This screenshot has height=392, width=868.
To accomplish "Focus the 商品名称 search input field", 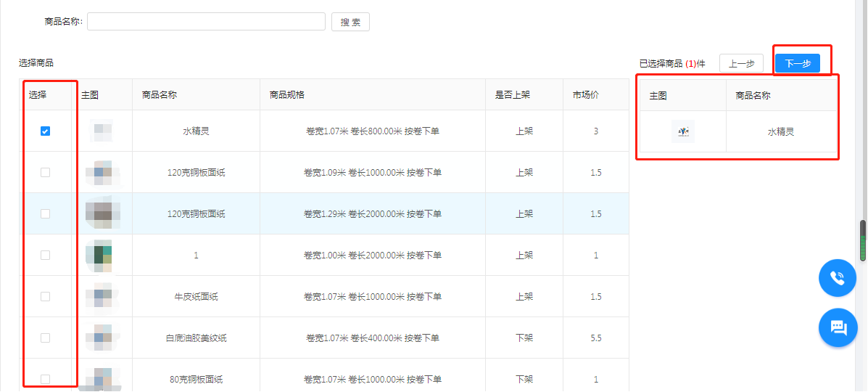I will click(206, 22).
